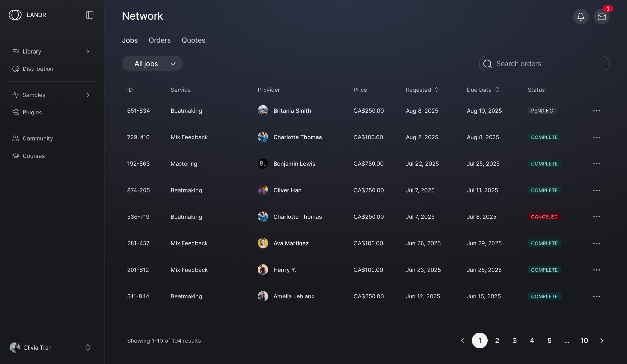The width and height of the screenshot is (627, 364).
Task: Open row actions for job 201-612
Action: (x=596, y=270)
